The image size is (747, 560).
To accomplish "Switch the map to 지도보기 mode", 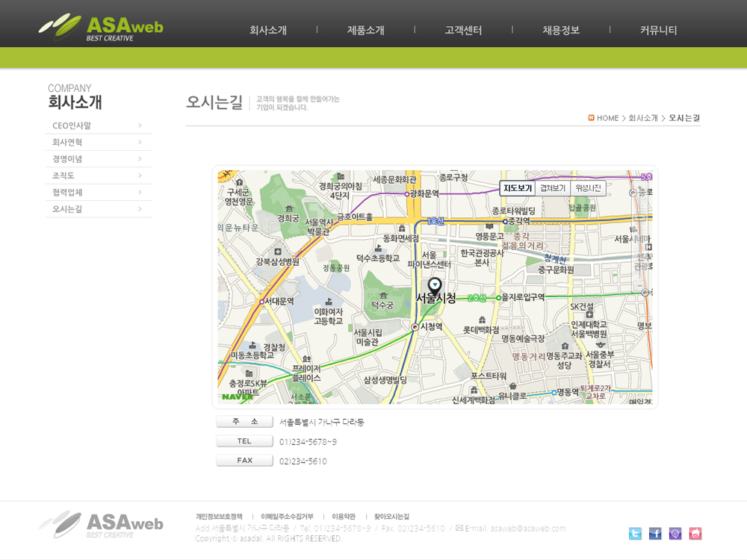I will [518, 188].
